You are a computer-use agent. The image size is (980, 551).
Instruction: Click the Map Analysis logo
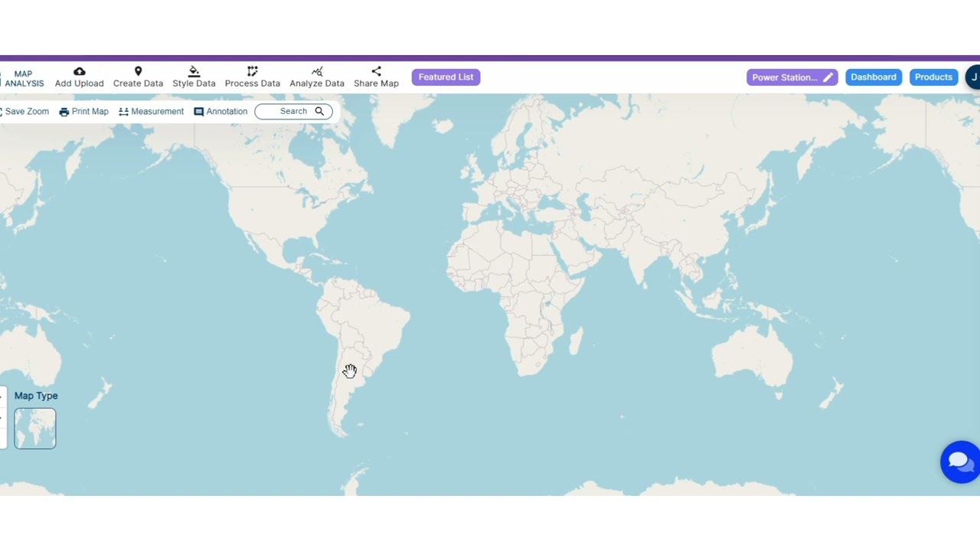coord(23,78)
